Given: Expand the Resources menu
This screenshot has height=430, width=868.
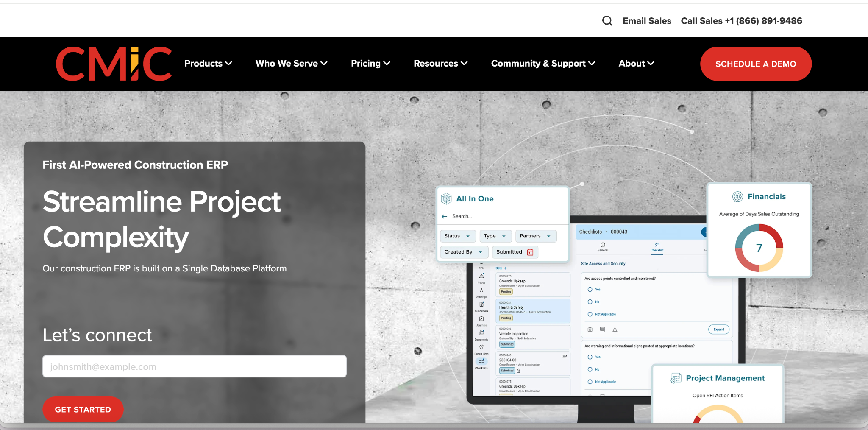Looking at the screenshot, I should (x=441, y=64).
